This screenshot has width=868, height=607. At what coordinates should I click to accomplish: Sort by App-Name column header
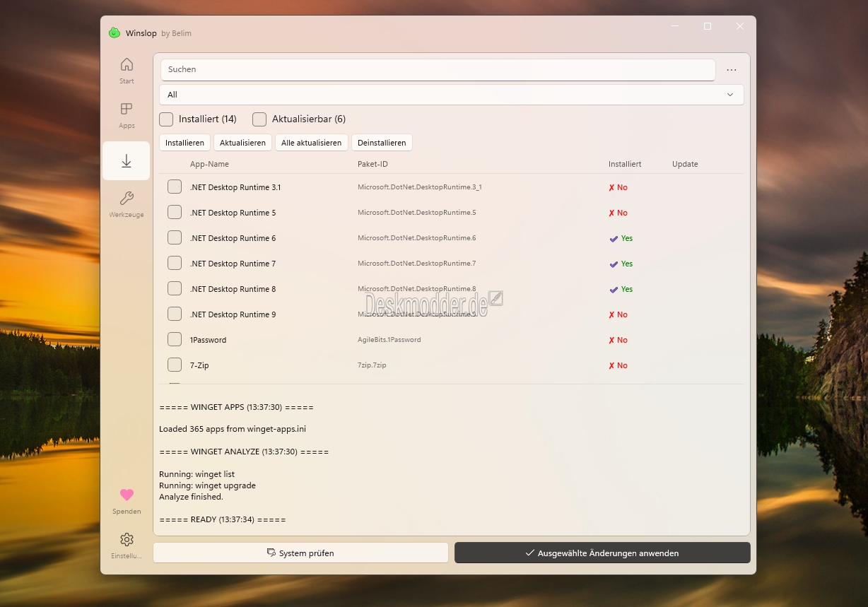pos(209,164)
